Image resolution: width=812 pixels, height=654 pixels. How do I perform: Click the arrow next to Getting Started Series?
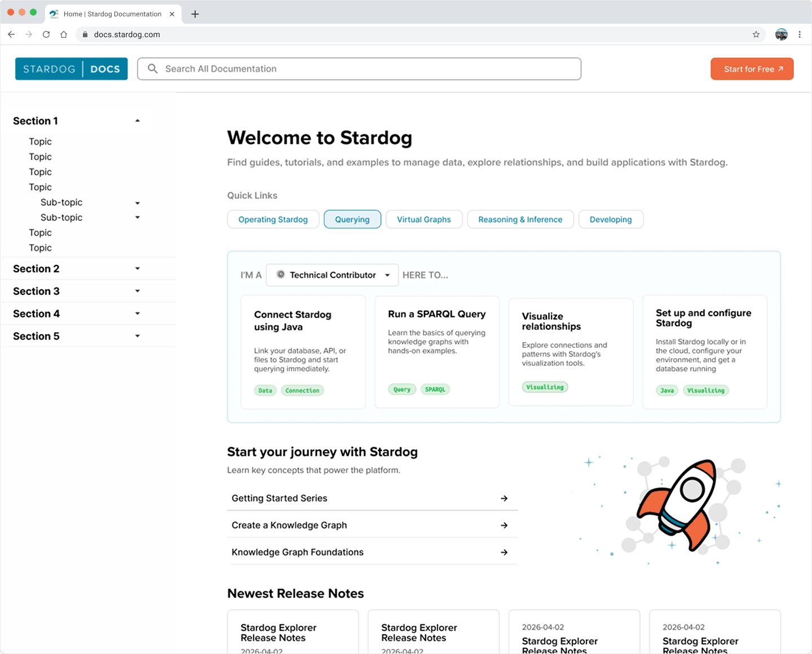504,498
